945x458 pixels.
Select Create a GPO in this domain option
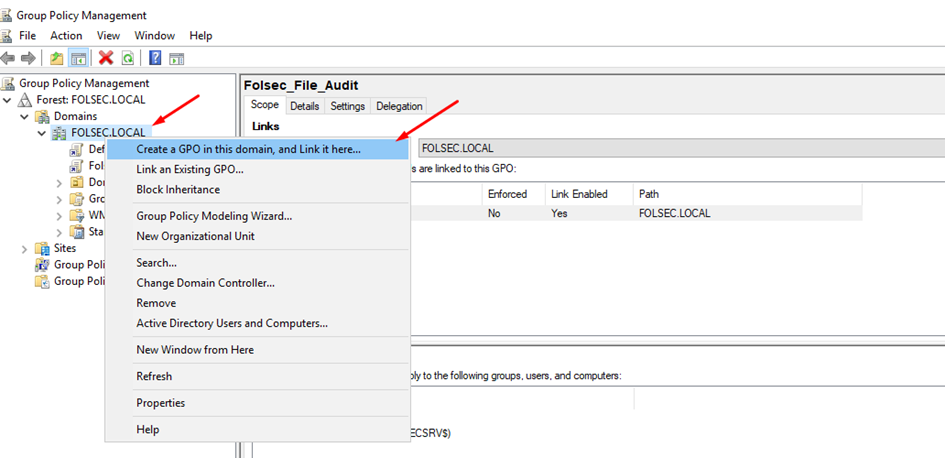(248, 149)
